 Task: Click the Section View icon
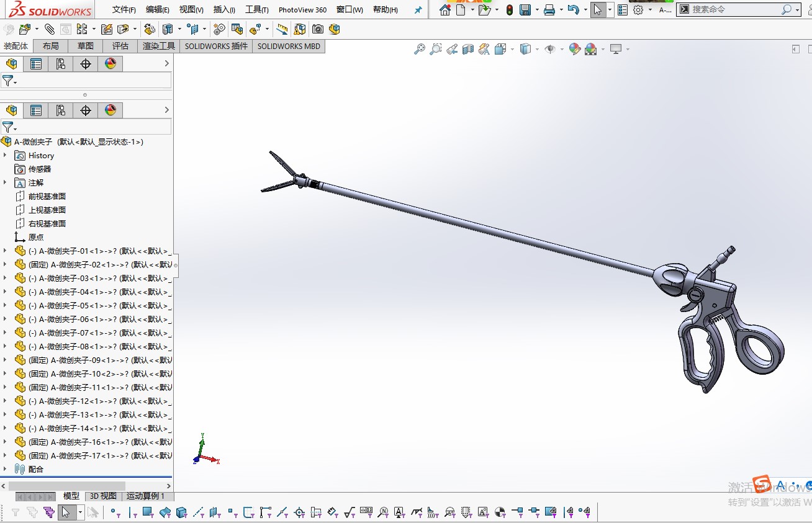click(468, 49)
